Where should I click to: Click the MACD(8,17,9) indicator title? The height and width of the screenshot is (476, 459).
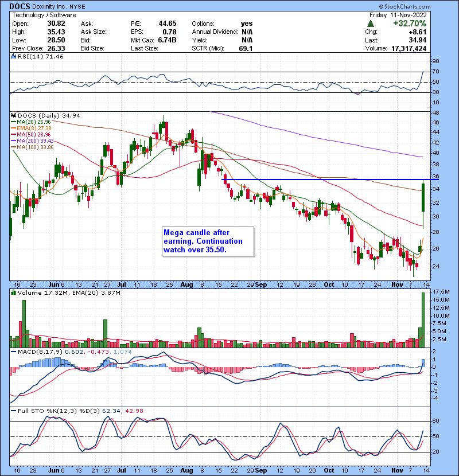click(x=40, y=352)
